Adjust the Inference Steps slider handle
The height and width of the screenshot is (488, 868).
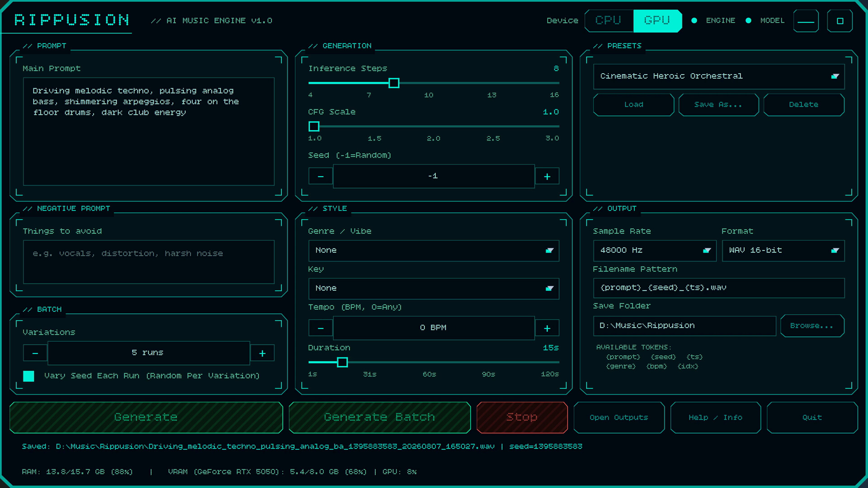point(394,83)
